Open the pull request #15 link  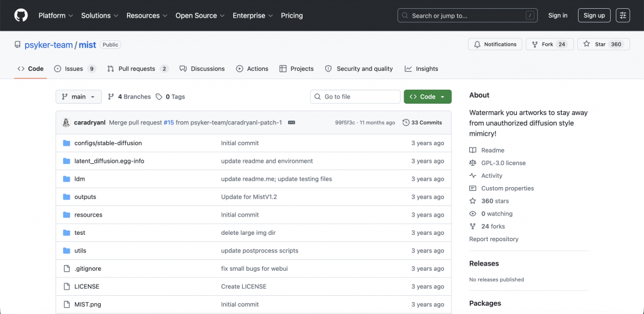coord(169,122)
